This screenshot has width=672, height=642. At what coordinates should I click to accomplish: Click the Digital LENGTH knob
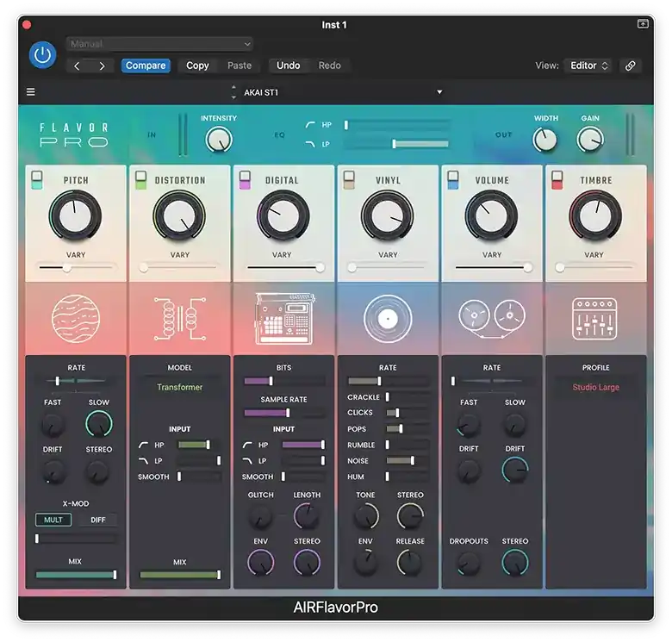point(307,516)
